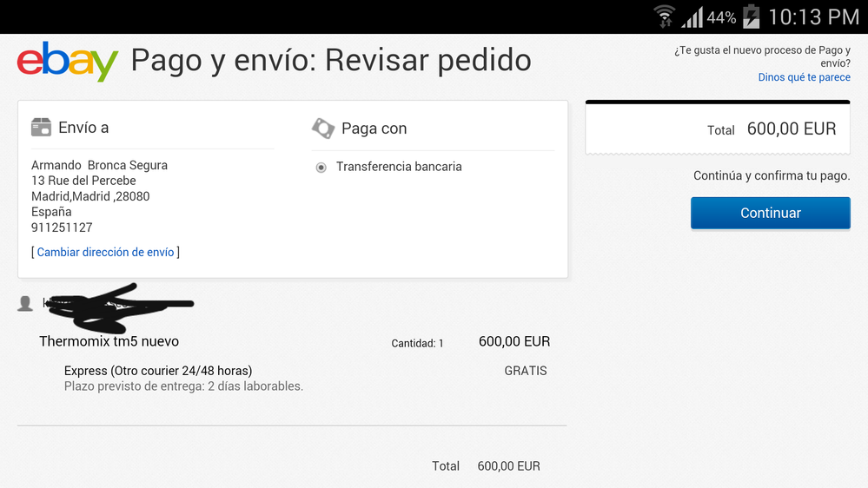Click the GRATIS shipping cost label

(526, 371)
